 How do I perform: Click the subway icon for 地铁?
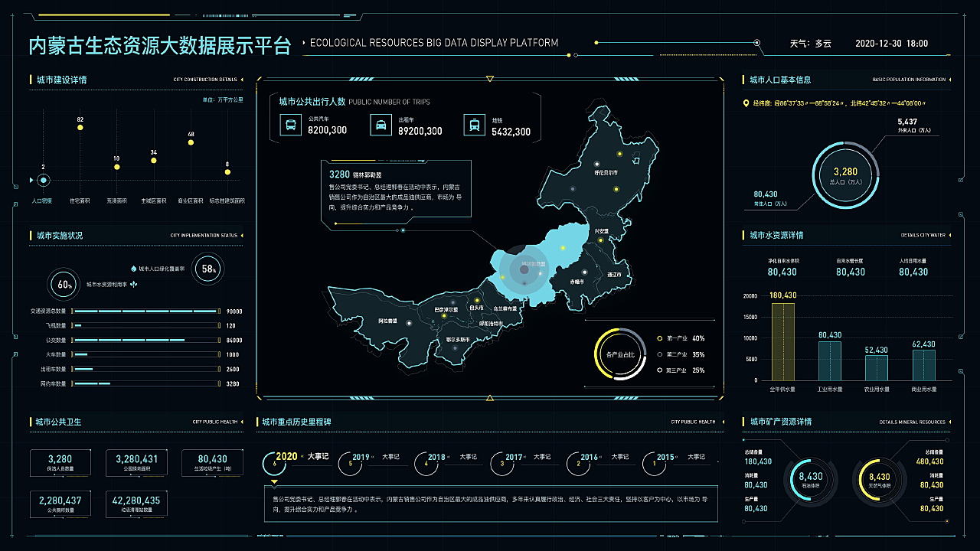click(x=474, y=126)
